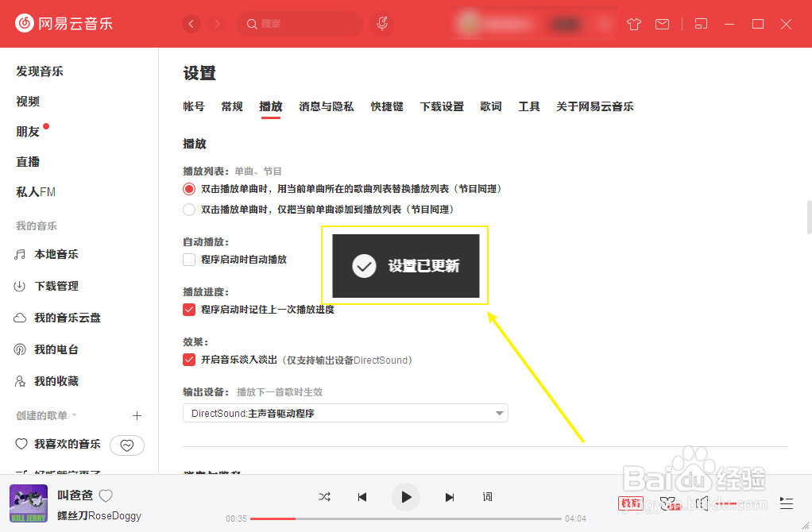Open 我喜欢的音乐 playlist

click(58, 444)
